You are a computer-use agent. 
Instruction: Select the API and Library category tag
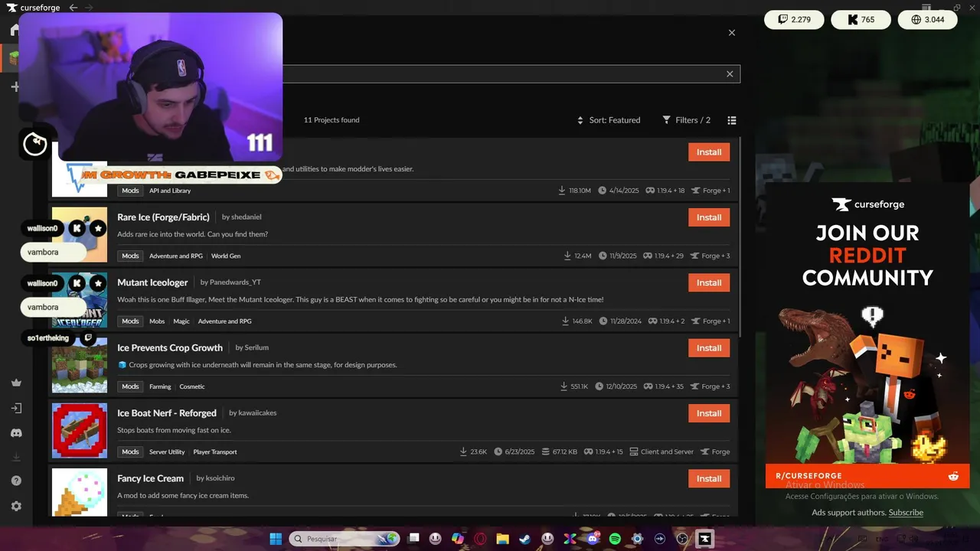(170, 191)
